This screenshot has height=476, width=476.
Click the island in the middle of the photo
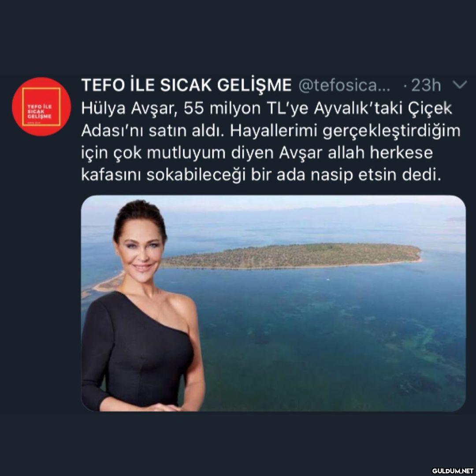pos(291,256)
